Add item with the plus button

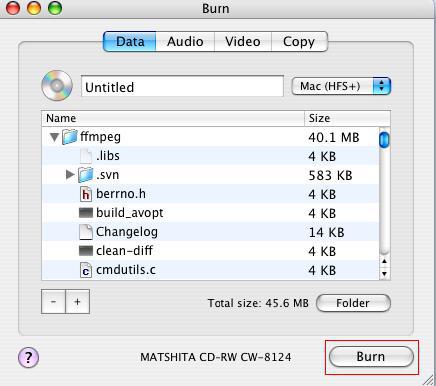78,302
